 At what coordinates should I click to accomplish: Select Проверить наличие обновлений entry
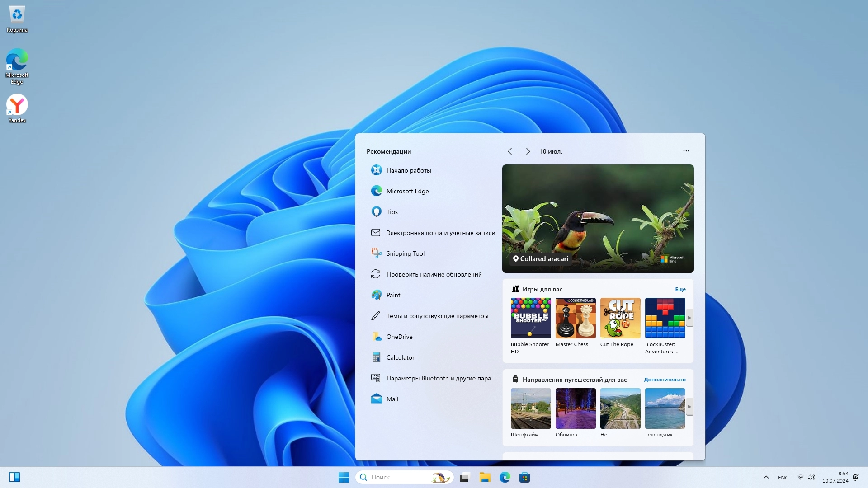pyautogui.click(x=434, y=274)
